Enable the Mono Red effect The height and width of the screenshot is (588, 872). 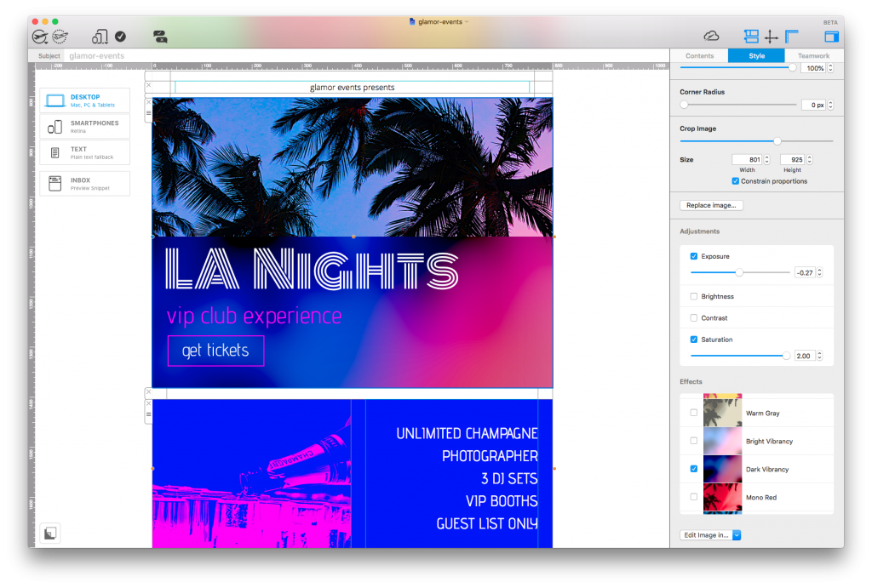(693, 497)
